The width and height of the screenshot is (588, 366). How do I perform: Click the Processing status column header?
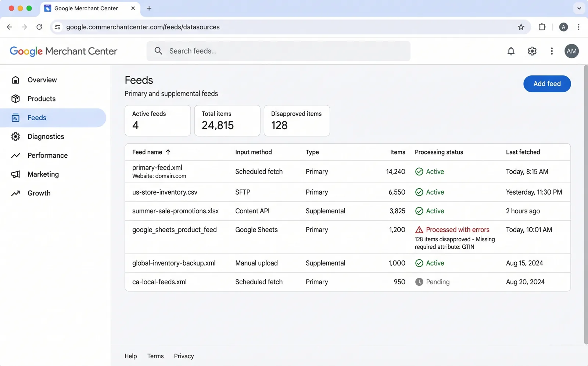click(439, 152)
